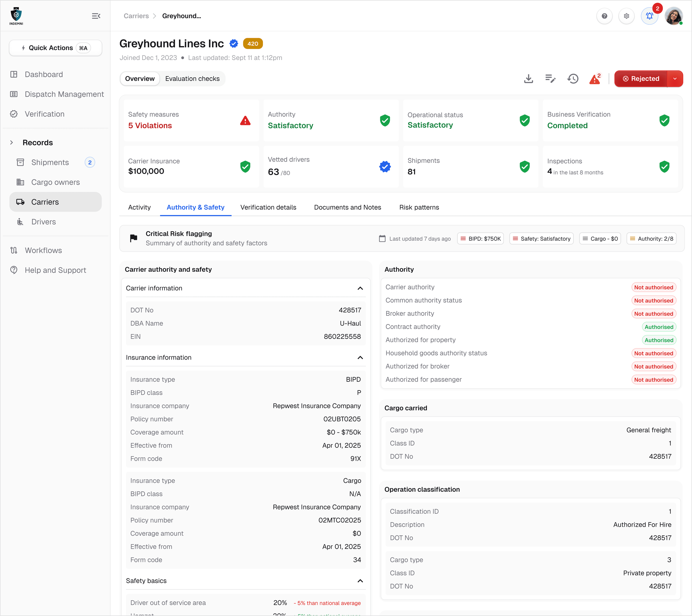Image resolution: width=692 pixels, height=616 pixels.
Task: Open the Rejected status dropdown arrow
Action: 675,79
